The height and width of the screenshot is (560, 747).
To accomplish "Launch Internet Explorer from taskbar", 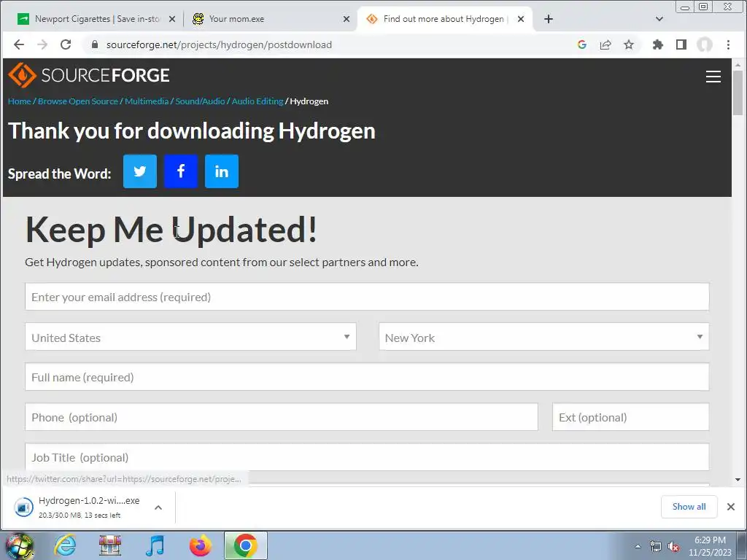I will [65, 545].
